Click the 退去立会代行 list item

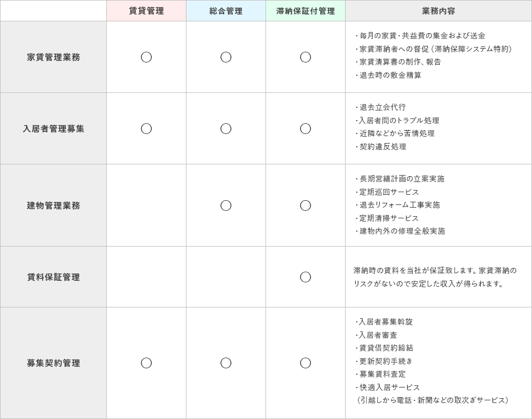point(382,107)
